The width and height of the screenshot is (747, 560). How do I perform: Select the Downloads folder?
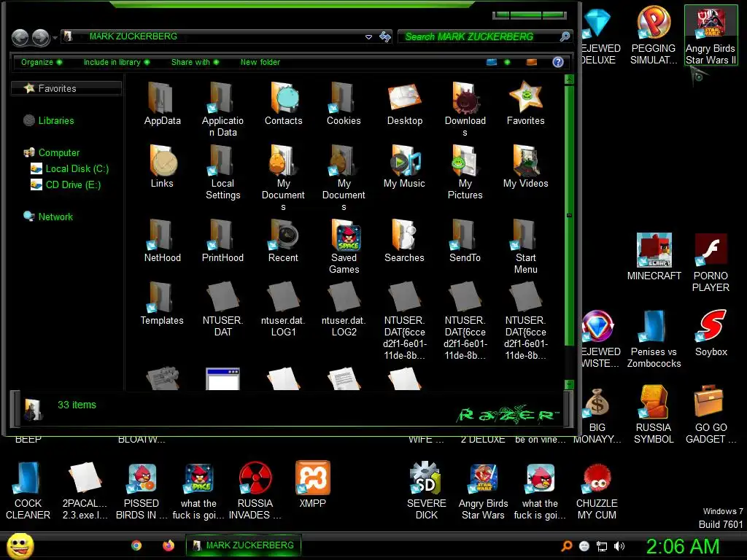coord(465,109)
